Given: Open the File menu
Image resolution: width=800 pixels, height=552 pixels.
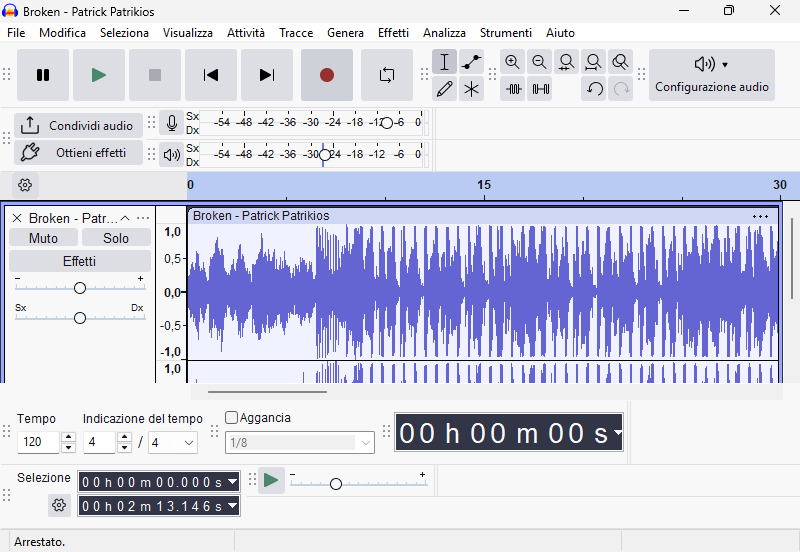Looking at the screenshot, I should (16, 33).
